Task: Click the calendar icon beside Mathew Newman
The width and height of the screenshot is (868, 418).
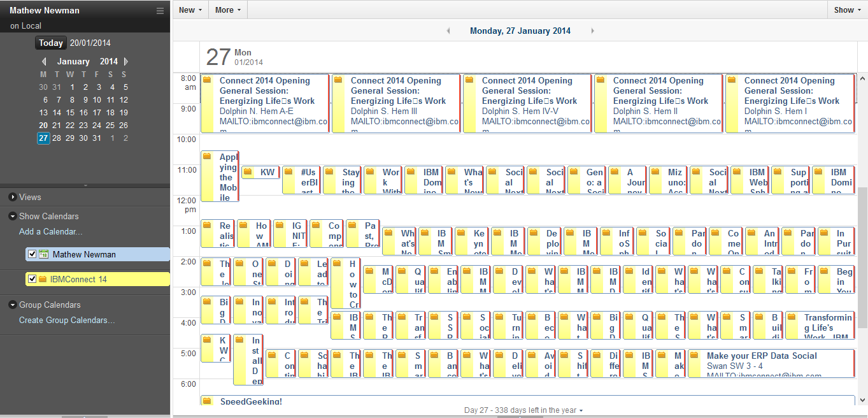Action: [x=43, y=254]
